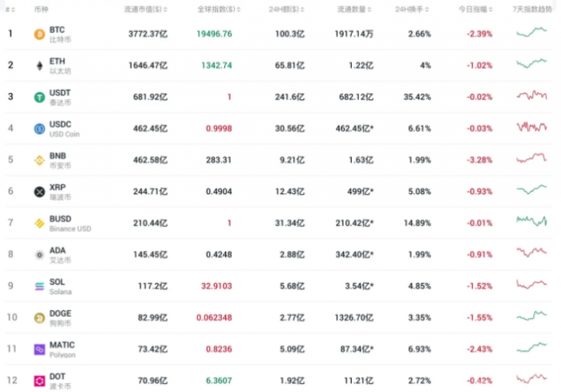The height and width of the screenshot is (392, 561).
Task: Sort by 24H换手 column header
Action: [411, 9]
